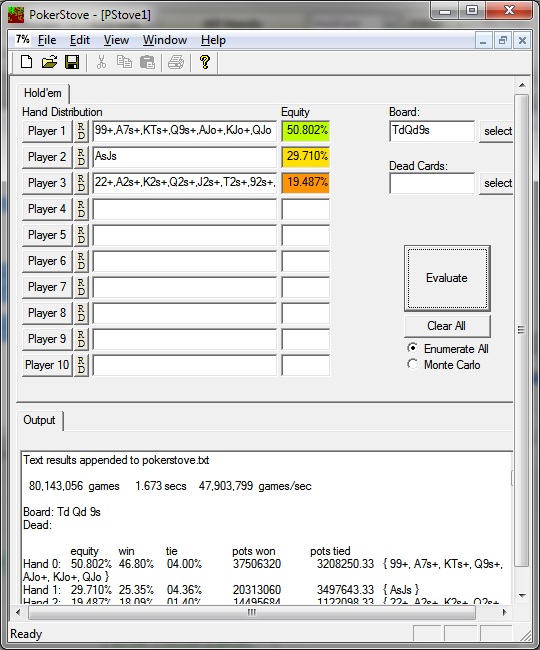Click the "Text results appended to pokerstove.txt" line
Viewport: 540px width, 650px height.
(116, 460)
